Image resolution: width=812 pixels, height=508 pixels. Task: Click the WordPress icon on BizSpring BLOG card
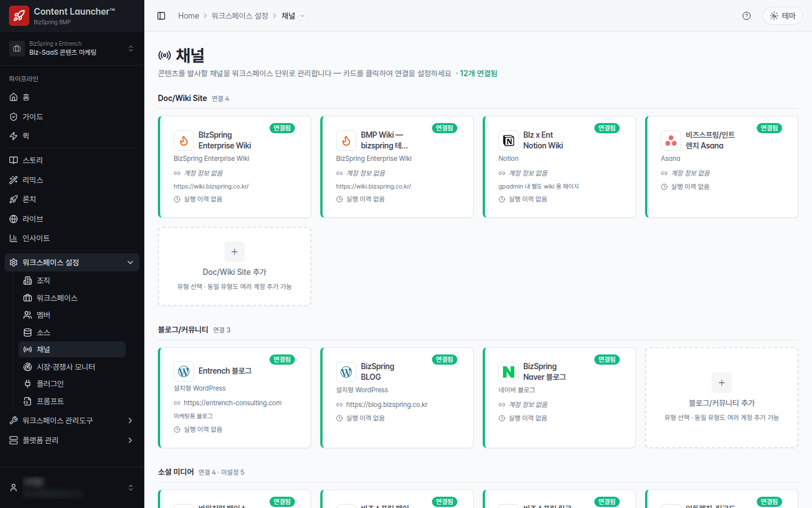tap(346, 372)
